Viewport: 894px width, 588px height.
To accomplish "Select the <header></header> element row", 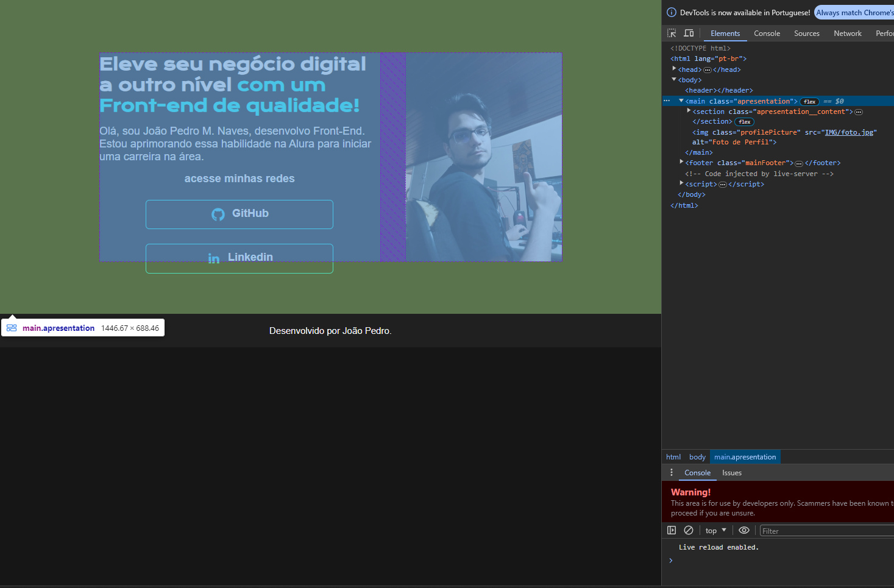I will [719, 90].
